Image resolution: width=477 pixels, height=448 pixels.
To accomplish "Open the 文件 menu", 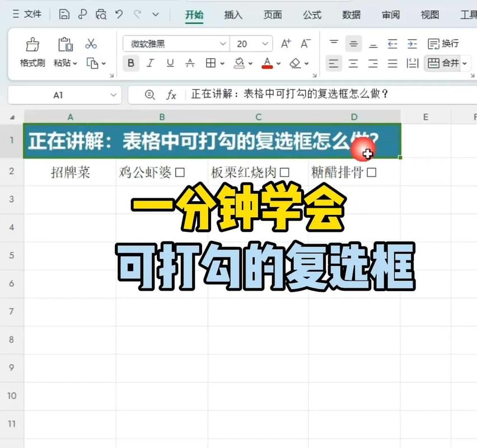I will tap(32, 15).
